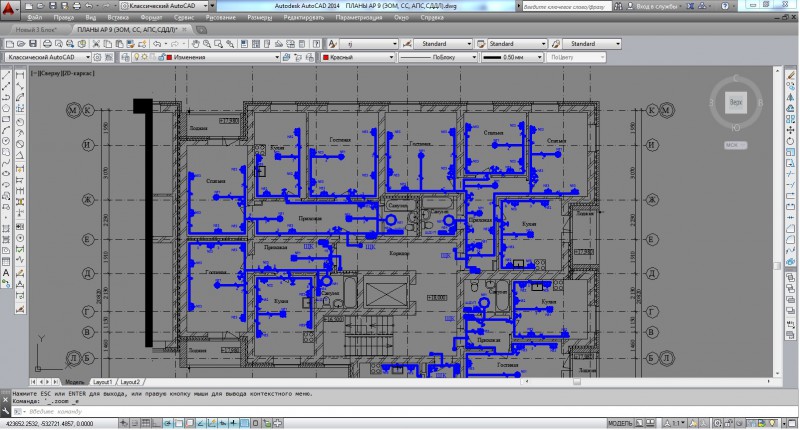Select the Multiline Text A tool
This screenshot has width=800, height=430.
click(x=6, y=273)
